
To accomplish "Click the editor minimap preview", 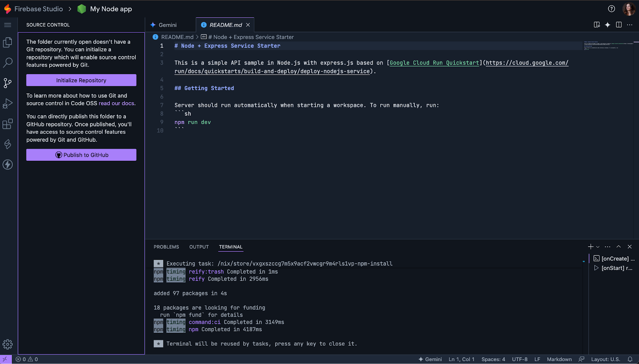I will point(608,45).
